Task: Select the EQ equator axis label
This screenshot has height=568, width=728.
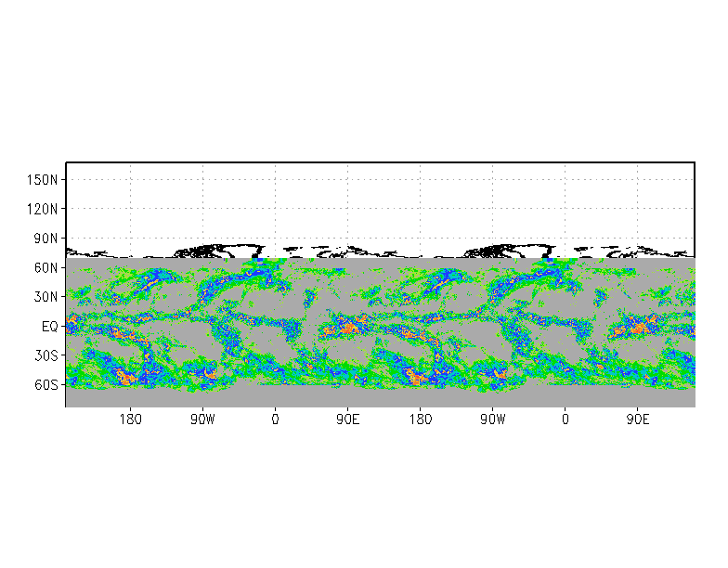Action: click(50, 327)
